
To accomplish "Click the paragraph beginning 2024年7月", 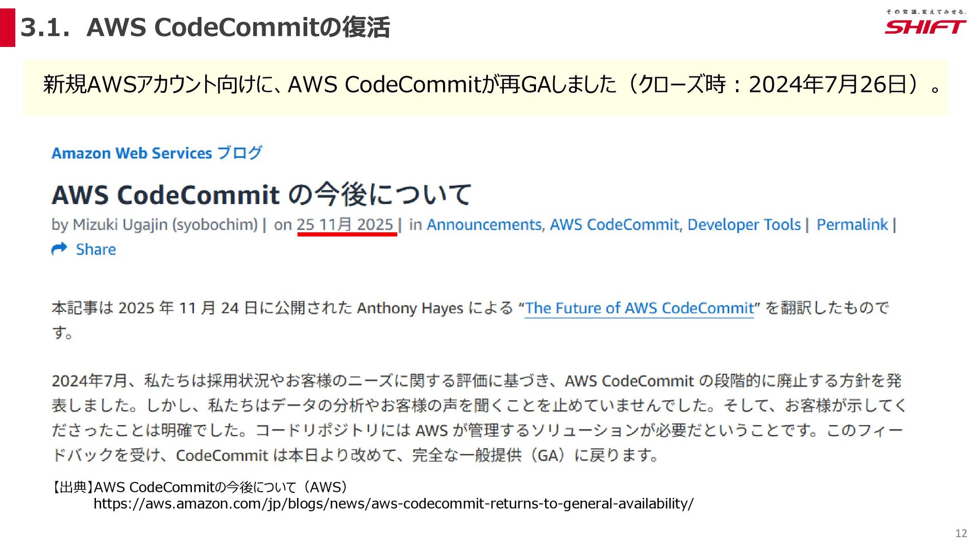I will pos(478,417).
